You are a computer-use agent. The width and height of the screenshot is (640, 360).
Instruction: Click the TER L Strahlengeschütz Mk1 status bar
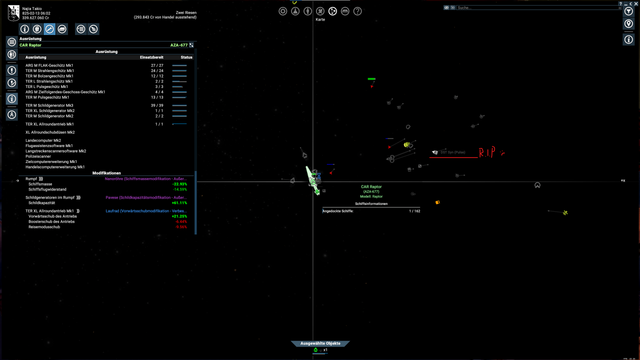pyautogui.click(x=179, y=81)
